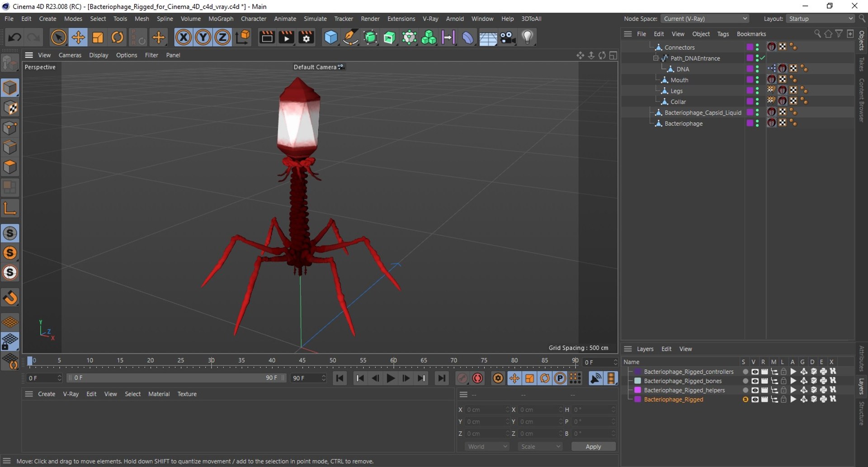The width and height of the screenshot is (868, 467).
Task: Click frame 45 on the timeline ruler
Action: 302,361
